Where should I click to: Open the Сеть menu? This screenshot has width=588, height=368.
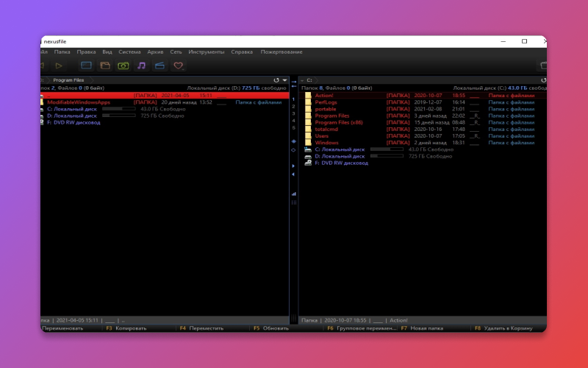(176, 52)
